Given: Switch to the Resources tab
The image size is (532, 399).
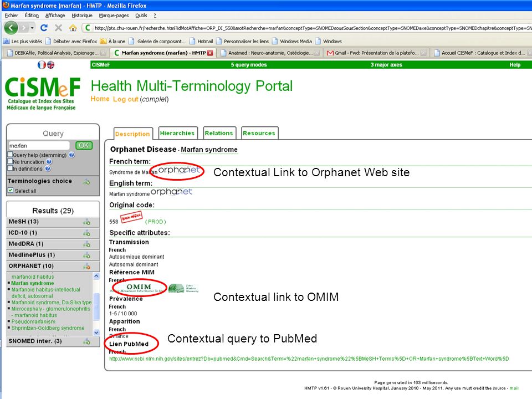Looking at the screenshot, I should [259, 133].
